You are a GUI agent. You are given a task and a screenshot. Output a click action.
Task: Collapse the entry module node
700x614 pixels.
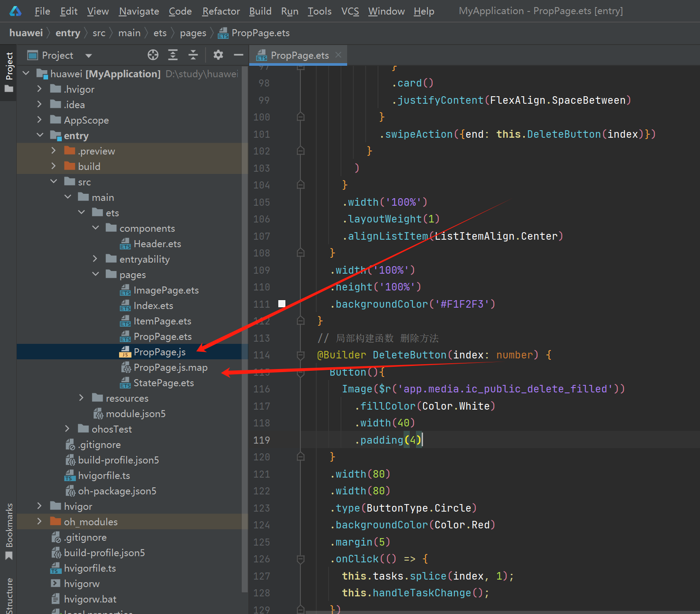tap(40, 135)
